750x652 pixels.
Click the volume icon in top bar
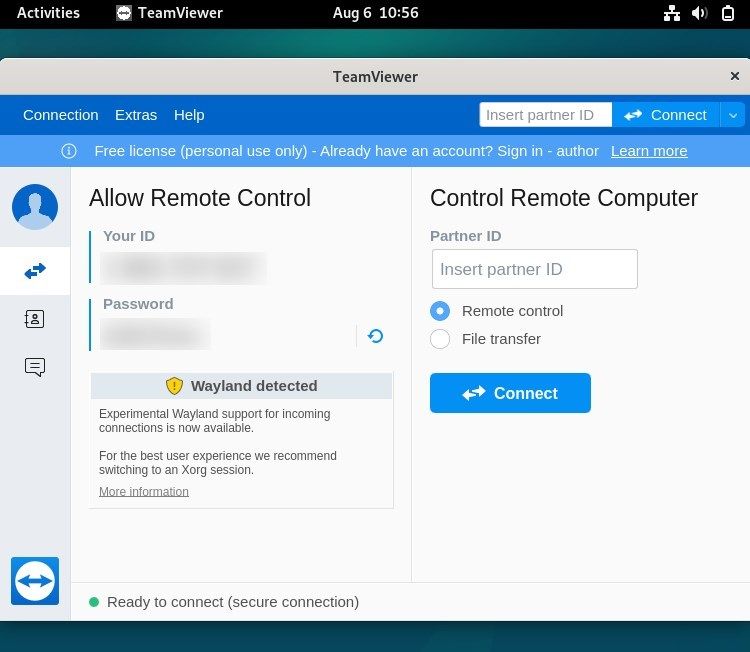[x=700, y=13]
